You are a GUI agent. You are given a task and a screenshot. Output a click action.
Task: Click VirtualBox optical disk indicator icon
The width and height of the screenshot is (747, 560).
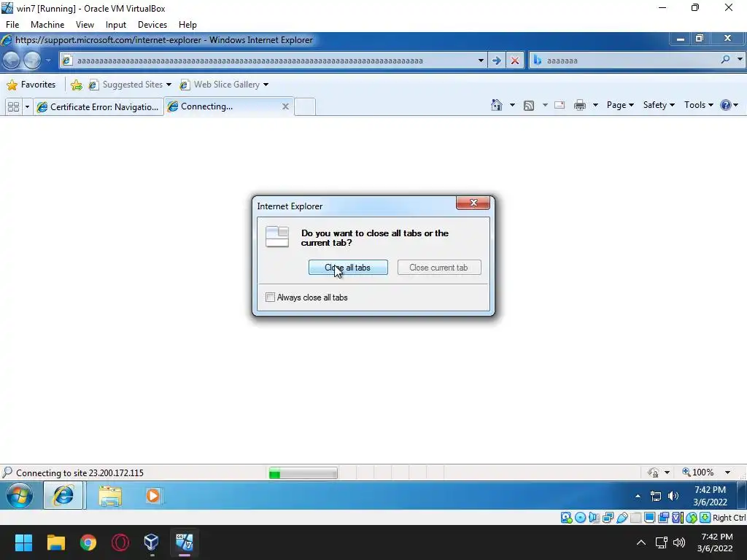580,518
